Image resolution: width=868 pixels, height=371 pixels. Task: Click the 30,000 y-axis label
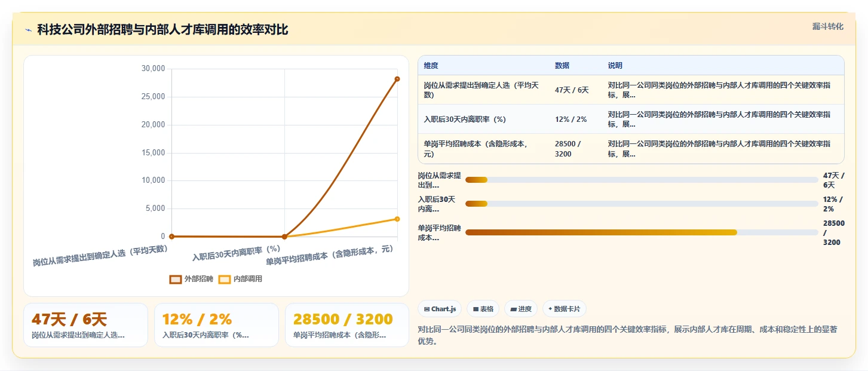pos(153,69)
